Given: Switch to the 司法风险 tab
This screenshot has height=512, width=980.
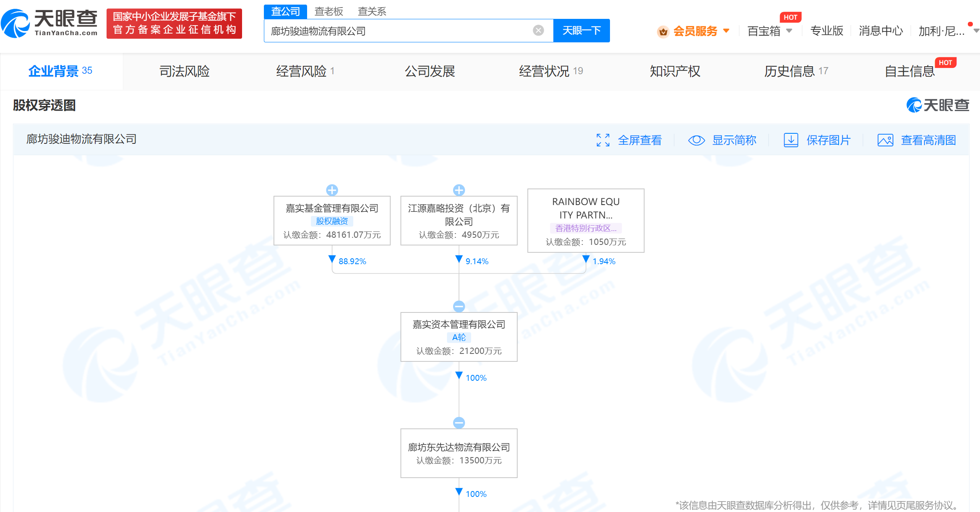Looking at the screenshot, I should tap(184, 71).
